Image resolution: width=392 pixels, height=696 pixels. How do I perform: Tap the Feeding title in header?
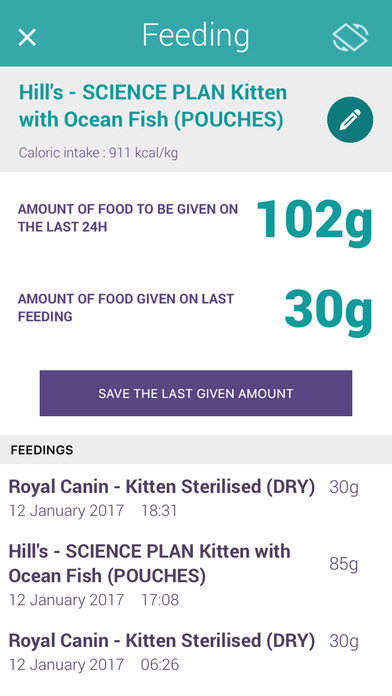tap(196, 36)
